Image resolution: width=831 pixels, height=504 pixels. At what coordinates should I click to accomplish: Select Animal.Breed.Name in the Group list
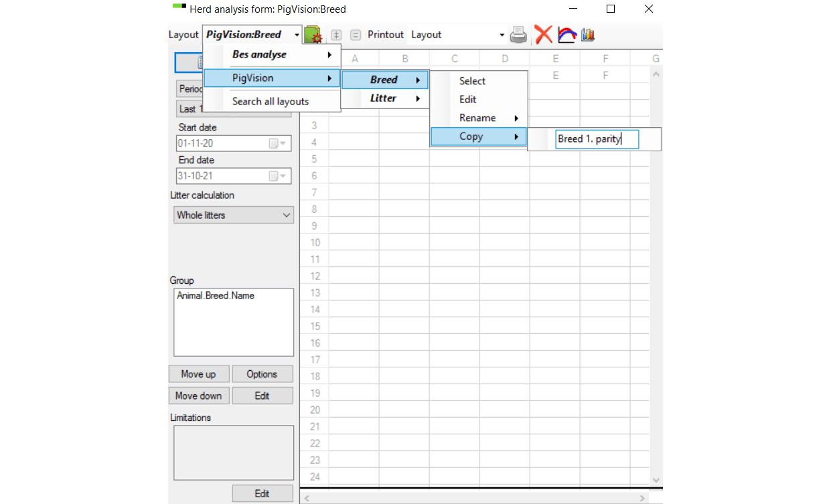point(216,295)
